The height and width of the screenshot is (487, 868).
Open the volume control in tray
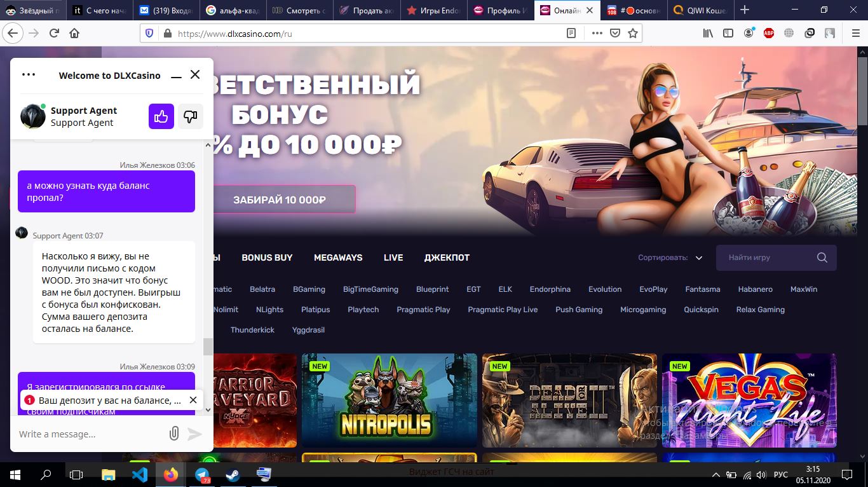pyautogui.click(x=761, y=474)
